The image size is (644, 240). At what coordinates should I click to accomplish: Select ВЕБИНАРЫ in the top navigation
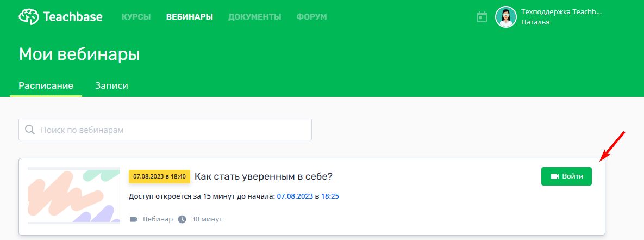(189, 17)
